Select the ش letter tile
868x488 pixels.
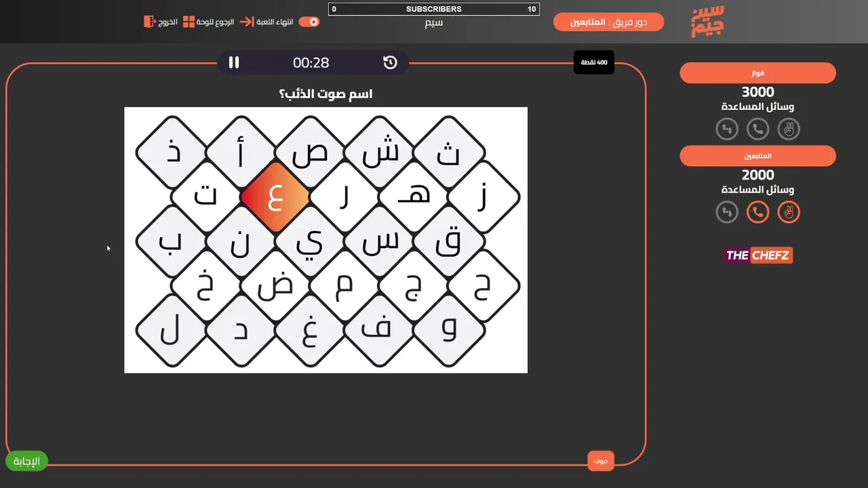380,153
